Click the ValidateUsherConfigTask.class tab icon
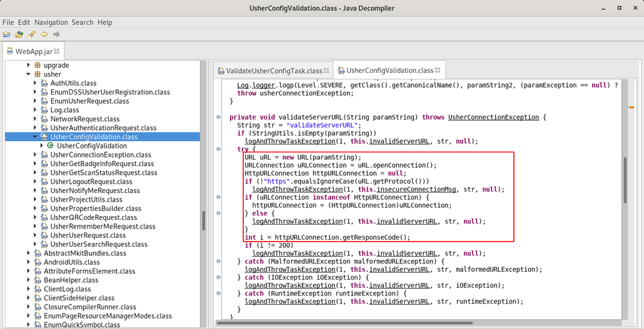644x329 pixels. tap(221, 70)
